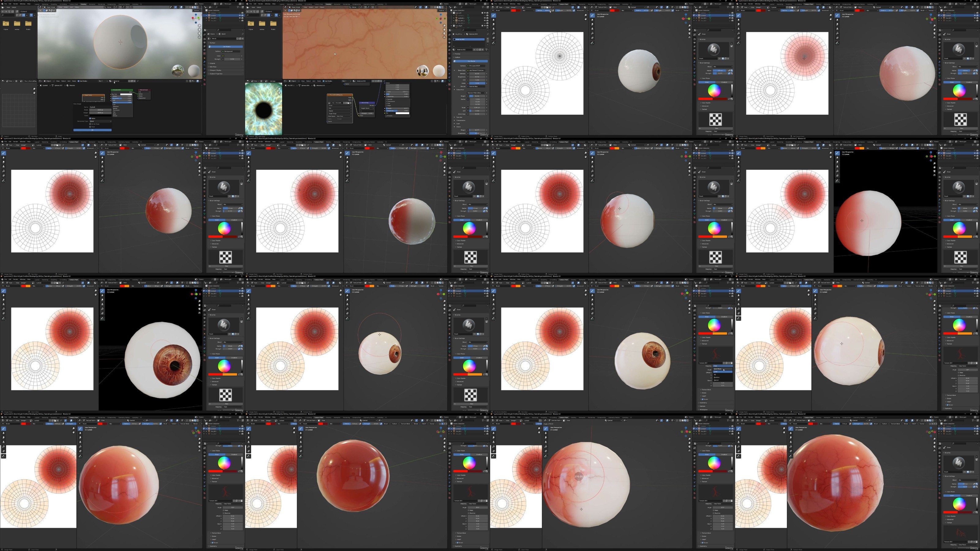
Task: Hide Iris.001 via eye icon, unpainted UV screenshot
Action: coord(730,18)
